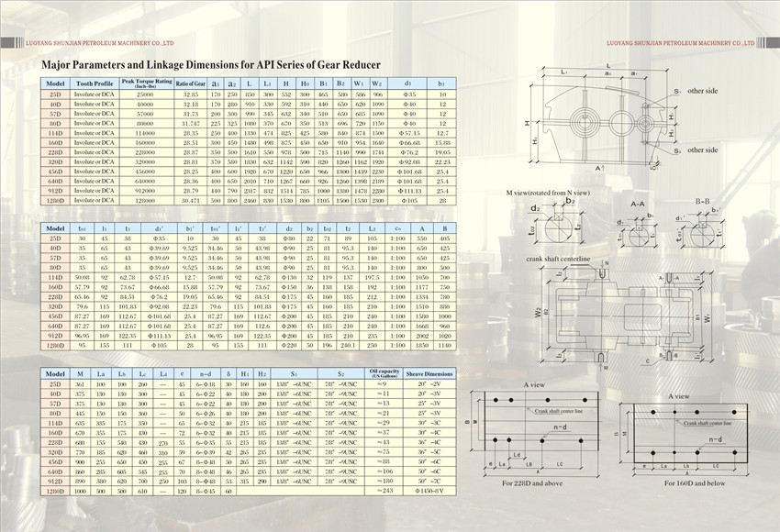
Task: Click the caption "For 160D and below"
Action: click(695, 483)
